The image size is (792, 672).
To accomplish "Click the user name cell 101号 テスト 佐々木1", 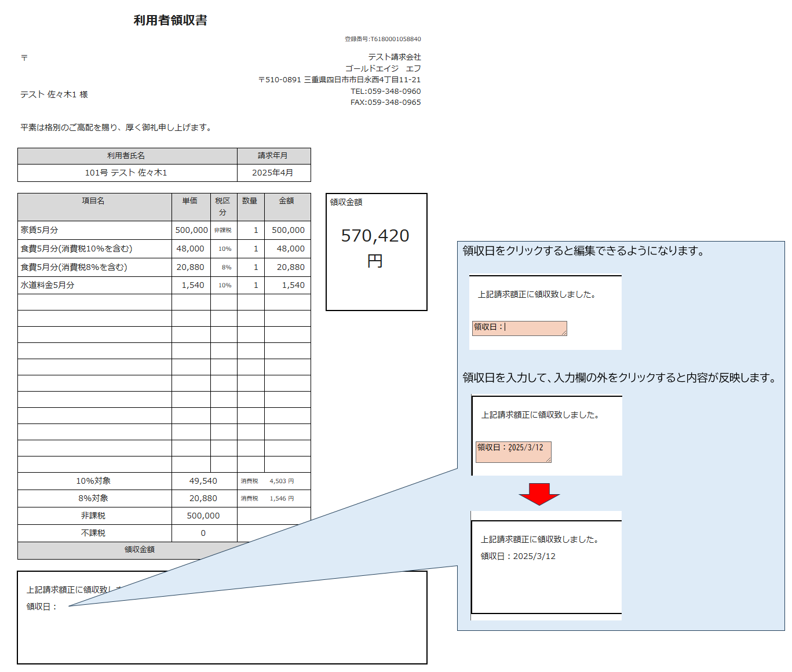I will pyautogui.click(x=126, y=173).
